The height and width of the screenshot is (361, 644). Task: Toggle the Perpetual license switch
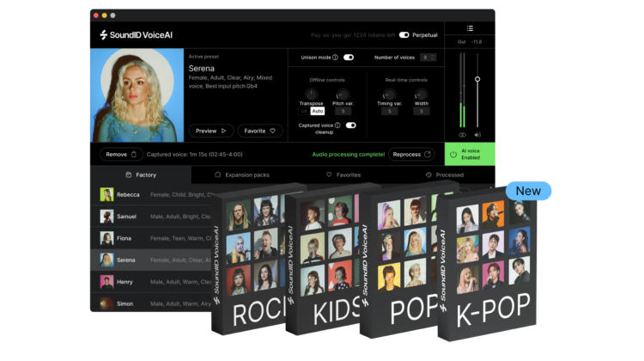[x=404, y=35]
